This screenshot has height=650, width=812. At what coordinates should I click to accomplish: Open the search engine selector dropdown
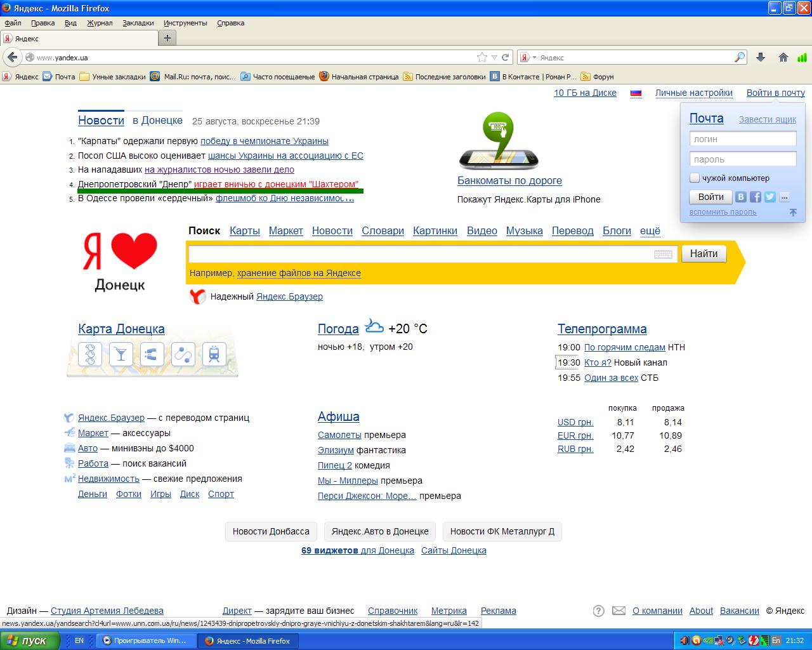pos(528,57)
